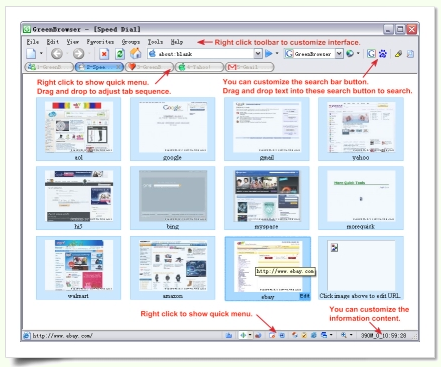The height and width of the screenshot is (367, 441).
Task: Open the amazon speed dial thumbnail
Action: (173, 265)
